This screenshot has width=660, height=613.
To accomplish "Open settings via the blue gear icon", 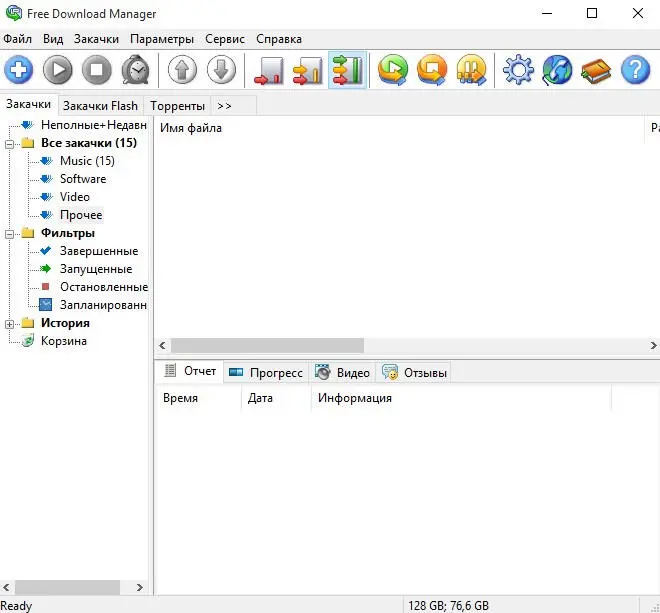I will (x=518, y=70).
